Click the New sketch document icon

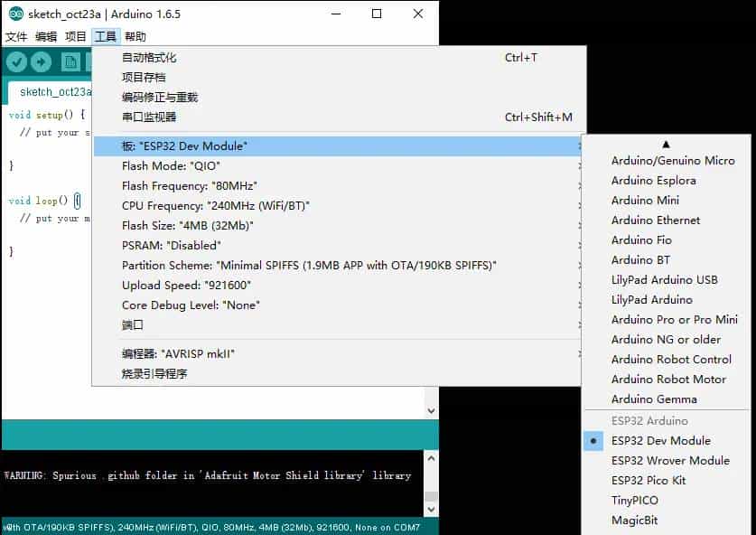72,61
